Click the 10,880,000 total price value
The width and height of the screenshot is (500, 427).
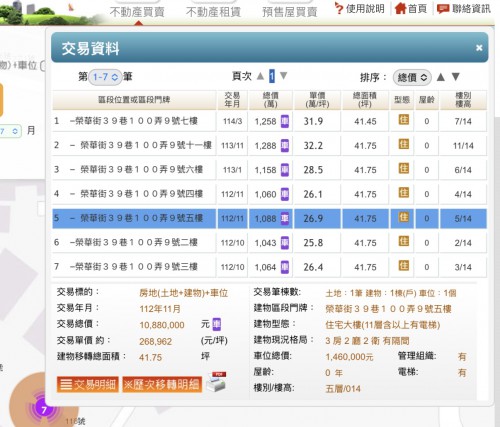[162, 325]
